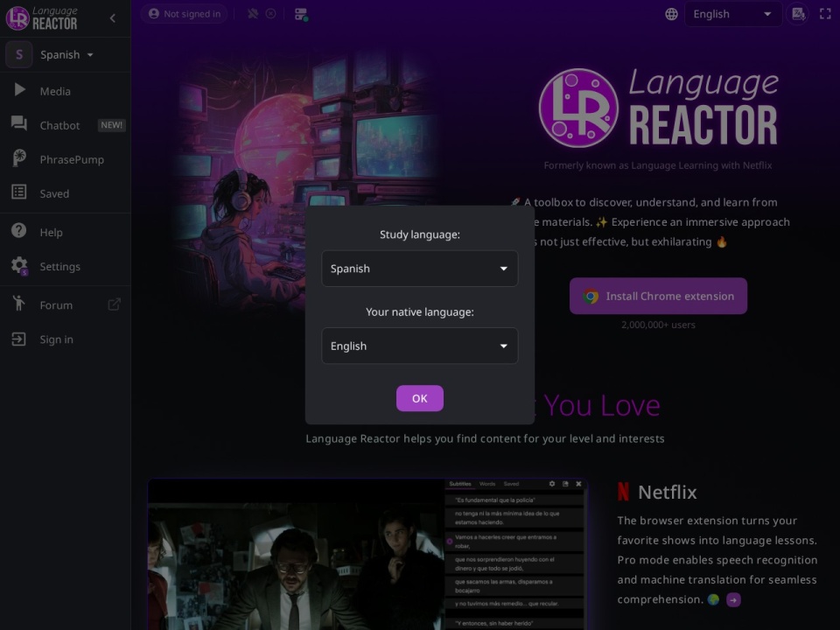Click the purple marker beside the 'Vamos a hacerles' subtitle
Image resolution: width=840 pixels, height=630 pixels.
point(450,541)
